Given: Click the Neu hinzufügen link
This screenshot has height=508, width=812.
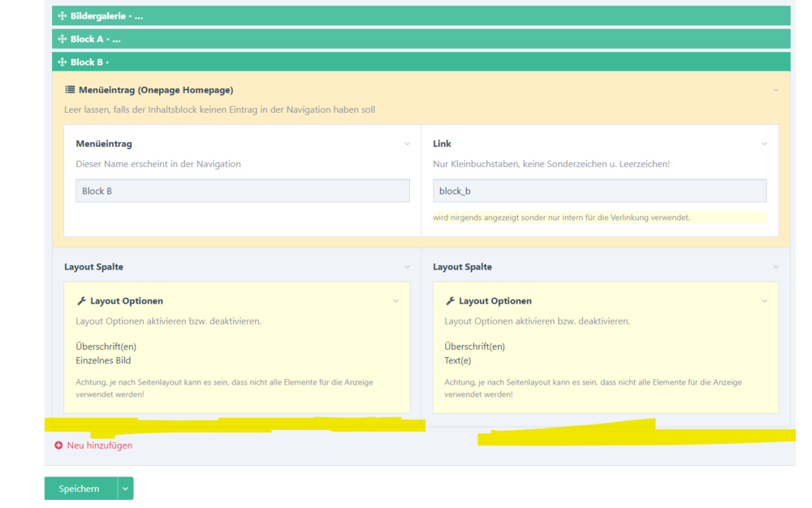Looking at the screenshot, I should point(99,446).
